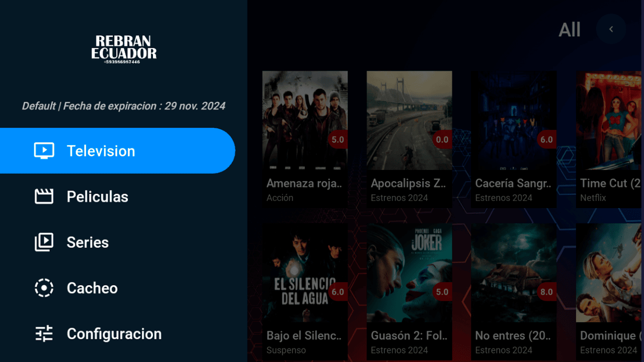Click the Cacheo dashed-circle icon
This screenshot has height=362, width=644.
pos(44,288)
